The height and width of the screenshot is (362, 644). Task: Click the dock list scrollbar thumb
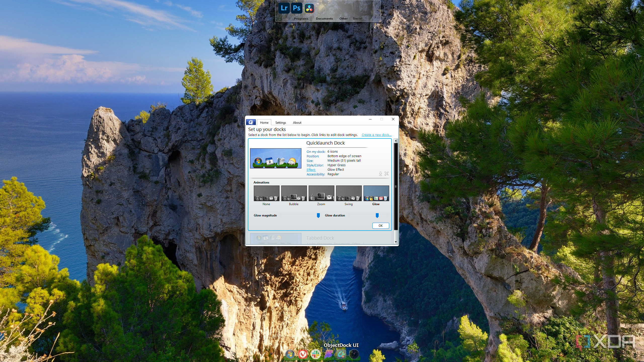395,186
